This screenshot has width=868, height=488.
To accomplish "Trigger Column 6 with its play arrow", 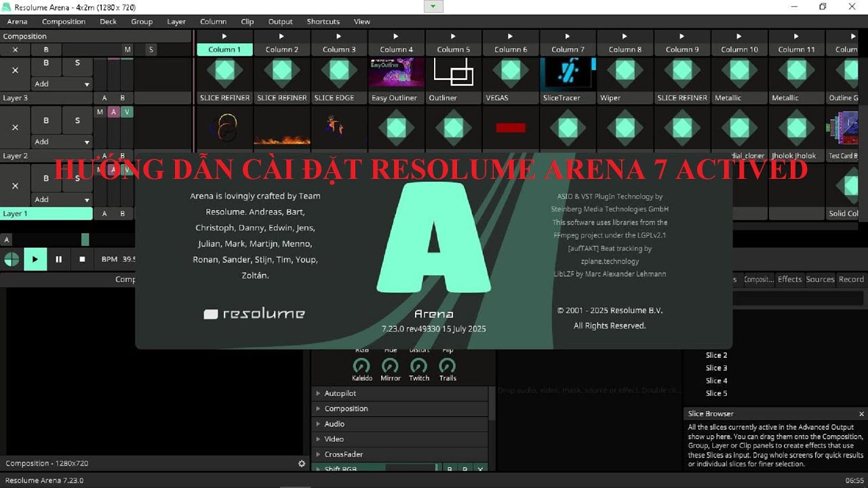I will point(511,36).
